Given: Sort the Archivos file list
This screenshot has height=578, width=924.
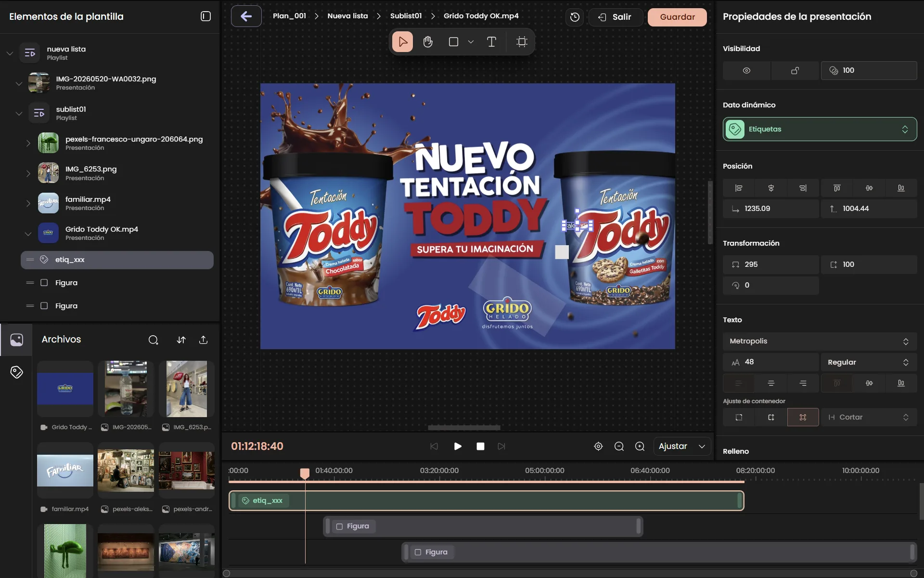Looking at the screenshot, I should pos(181,340).
